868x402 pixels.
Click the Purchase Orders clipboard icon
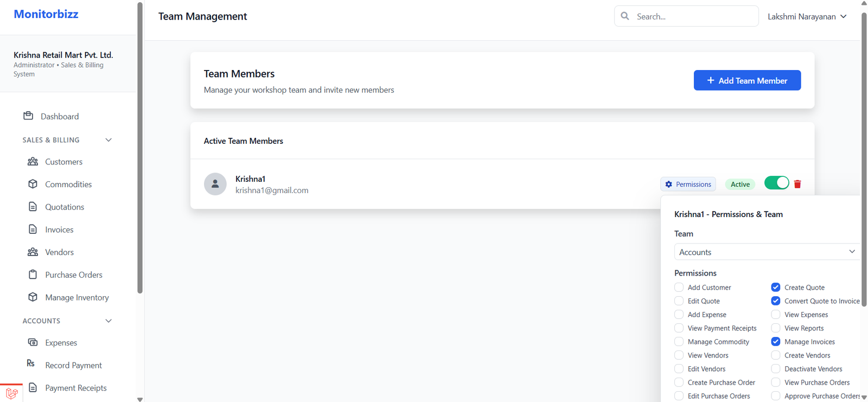pos(33,275)
